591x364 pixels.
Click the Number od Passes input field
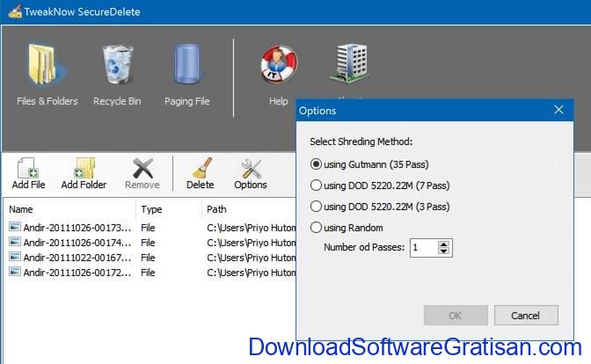click(424, 248)
